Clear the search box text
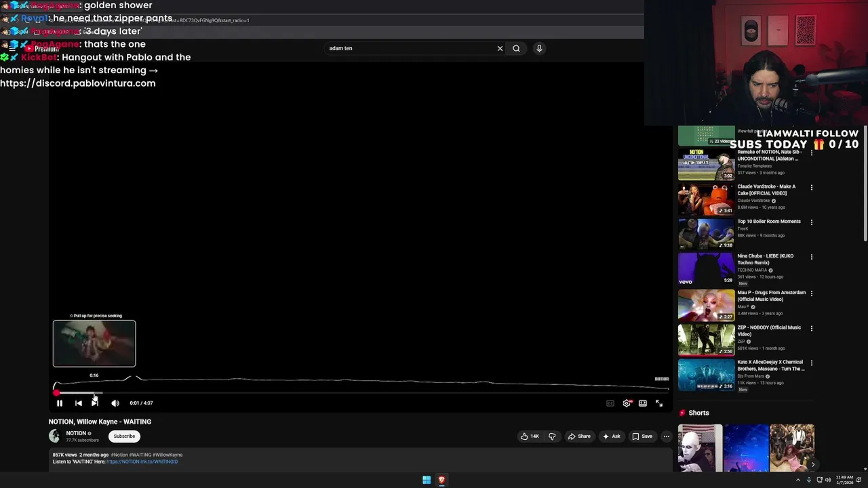868x488 pixels. (500, 48)
